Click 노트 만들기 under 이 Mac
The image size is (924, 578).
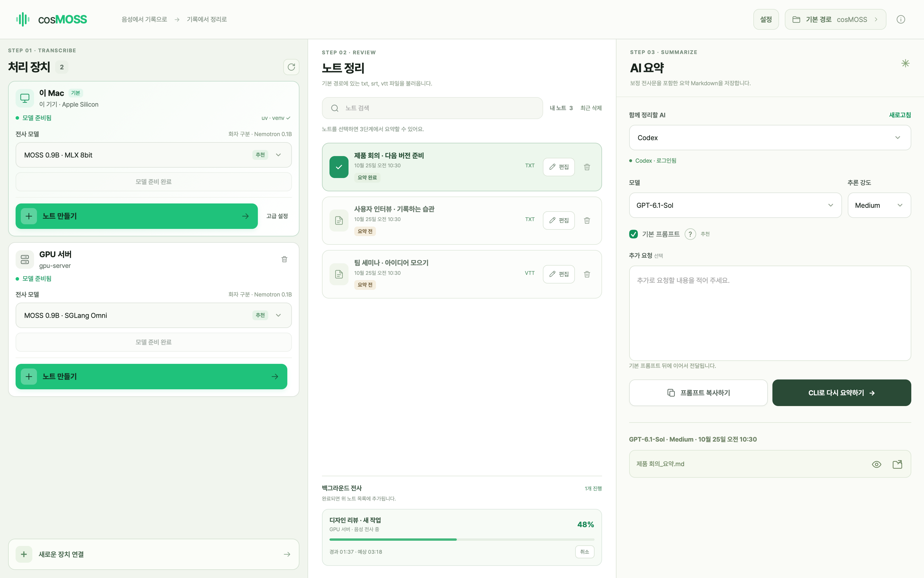[137, 216]
